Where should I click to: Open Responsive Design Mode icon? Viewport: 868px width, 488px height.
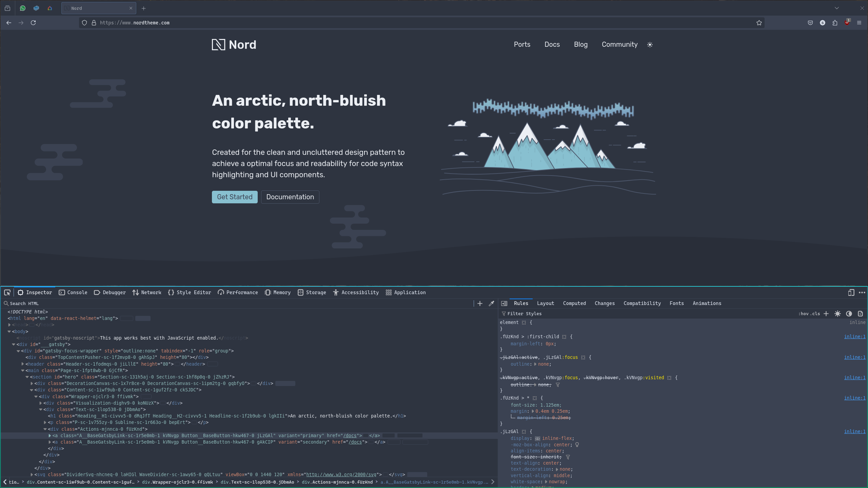tap(851, 292)
